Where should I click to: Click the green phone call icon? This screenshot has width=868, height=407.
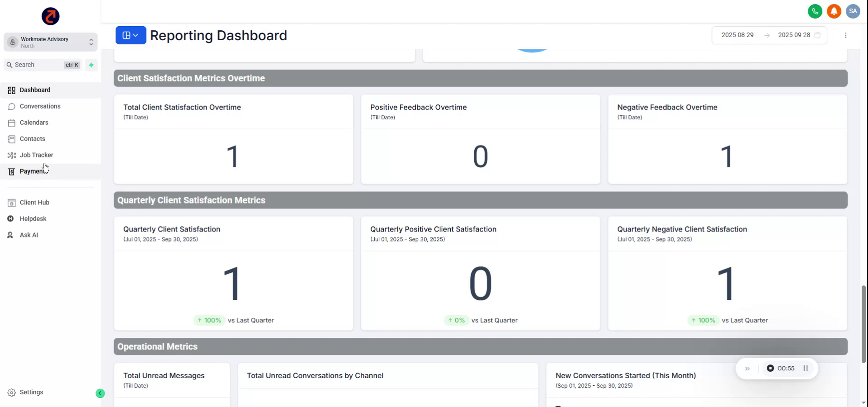[815, 11]
